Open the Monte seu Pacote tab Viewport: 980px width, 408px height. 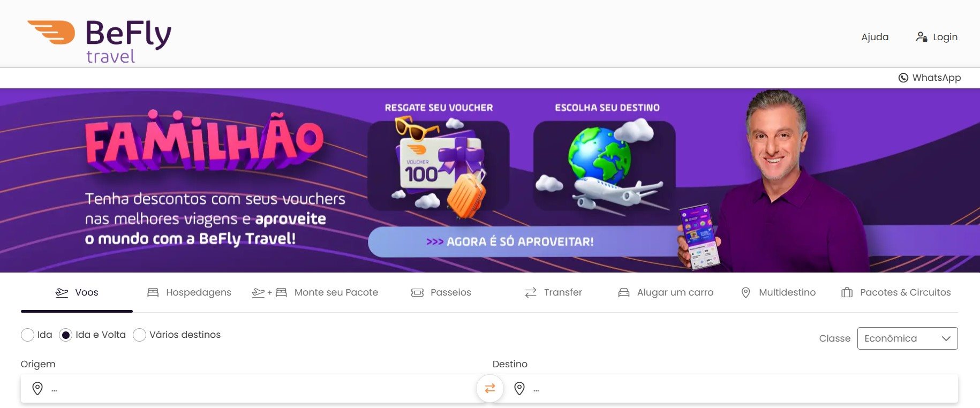click(x=315, y=292)
